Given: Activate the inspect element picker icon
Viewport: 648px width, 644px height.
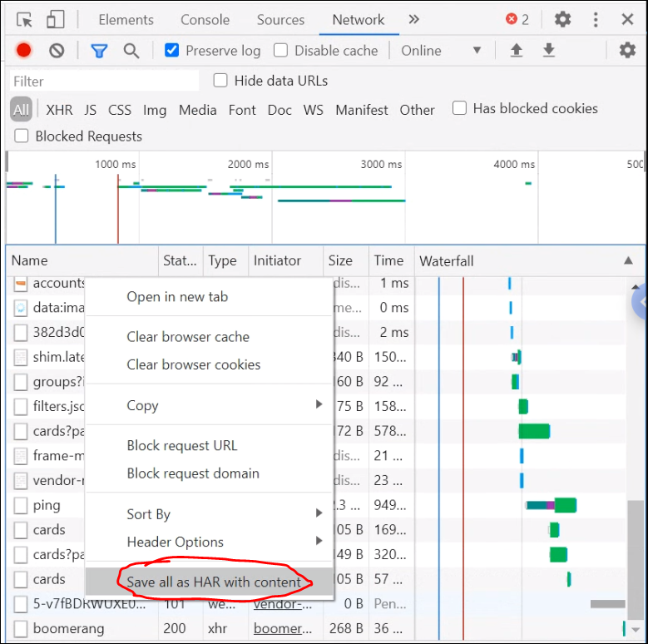Looking at the screenshot, I should (x=24, y=19).
